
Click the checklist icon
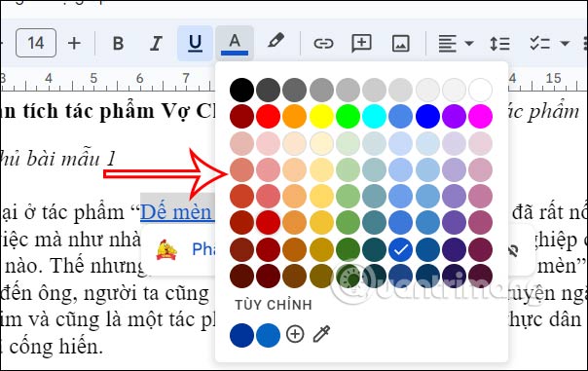tap(540, 44)
